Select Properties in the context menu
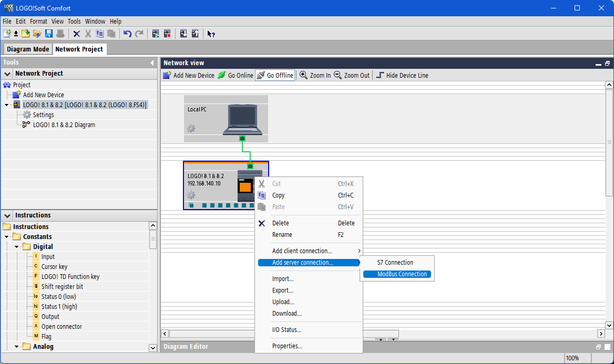Screen dimensions: 614x364 tap(286, 347)
